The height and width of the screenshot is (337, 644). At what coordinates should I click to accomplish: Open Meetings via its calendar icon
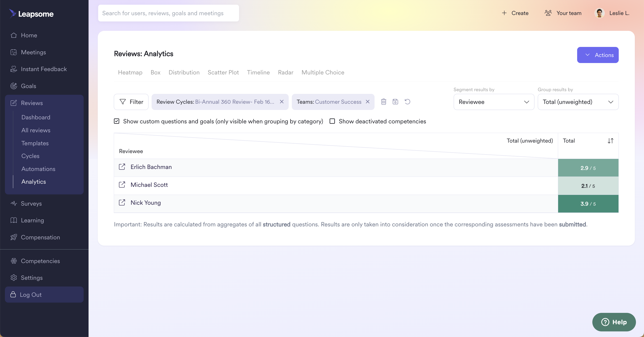point(14,52)
